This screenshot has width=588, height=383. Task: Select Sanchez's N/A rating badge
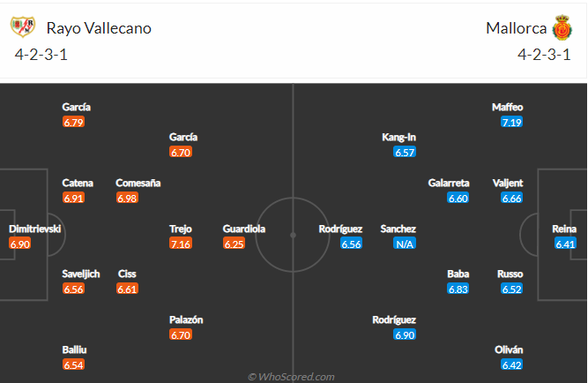(x=405, y=244)
